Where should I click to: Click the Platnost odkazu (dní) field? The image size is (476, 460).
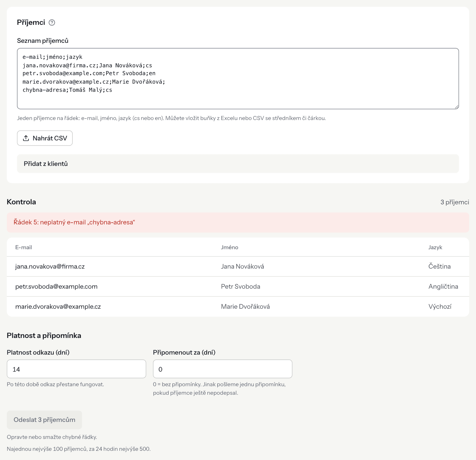[76, 369]
